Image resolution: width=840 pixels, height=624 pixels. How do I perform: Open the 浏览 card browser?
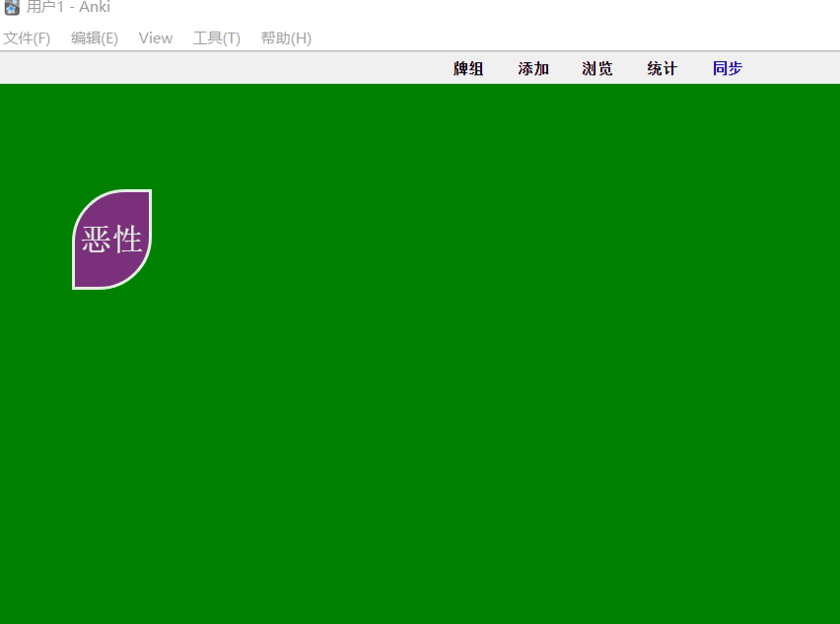pos(597,69)
